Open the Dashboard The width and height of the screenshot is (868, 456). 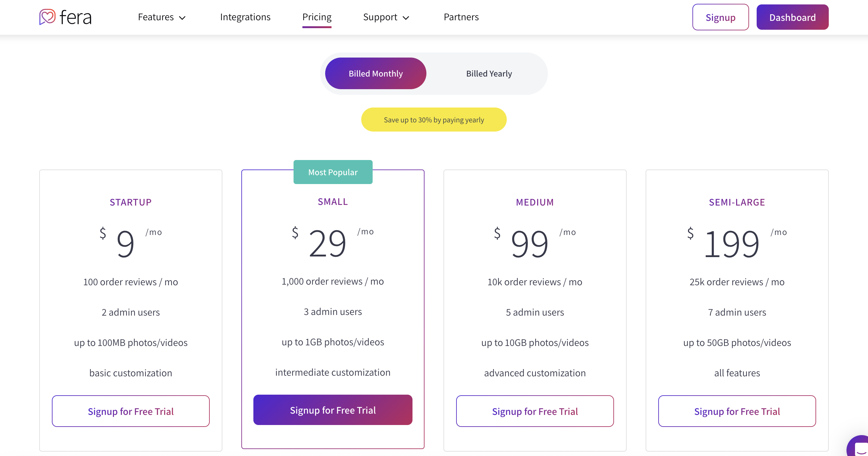792,17
